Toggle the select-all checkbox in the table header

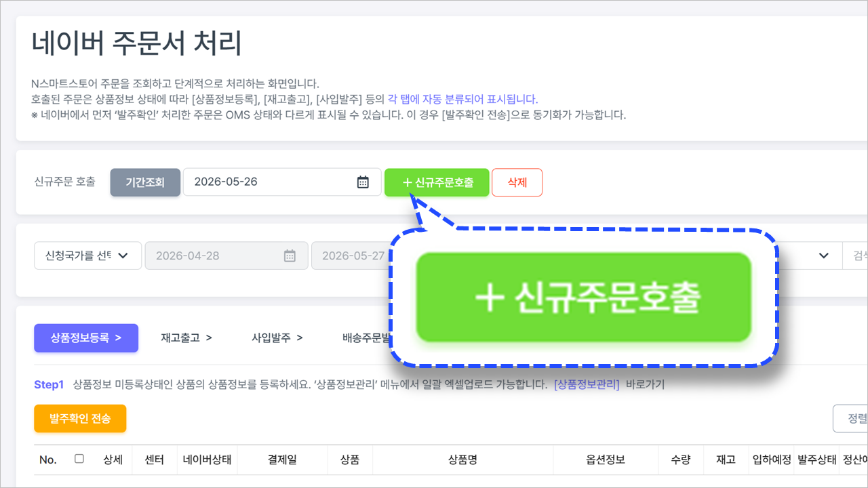(79, 459)
